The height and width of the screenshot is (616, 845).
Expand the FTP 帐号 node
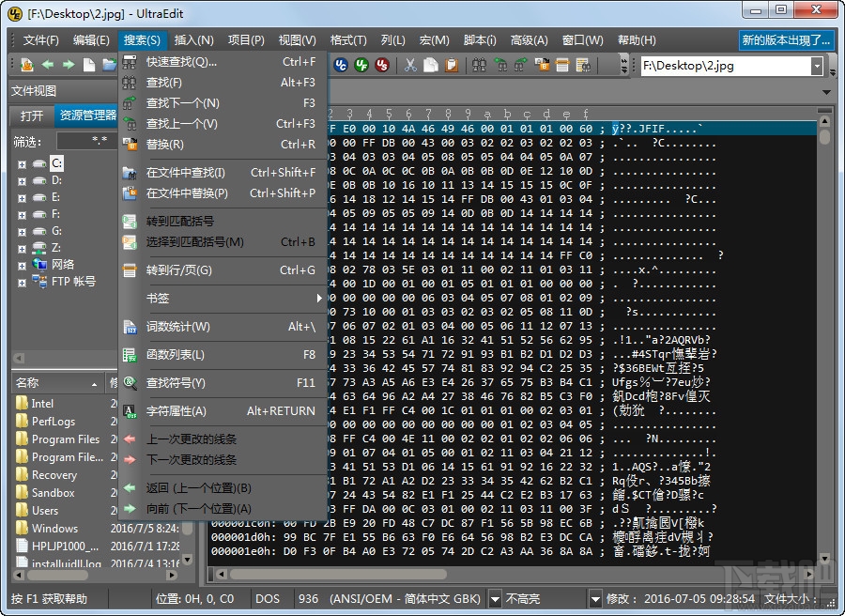coord(23,283)
